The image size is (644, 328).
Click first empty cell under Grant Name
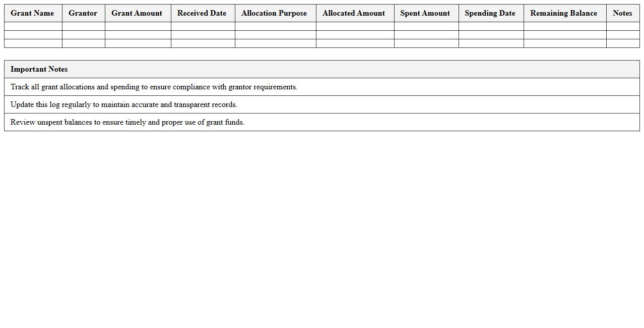[33, 26]
